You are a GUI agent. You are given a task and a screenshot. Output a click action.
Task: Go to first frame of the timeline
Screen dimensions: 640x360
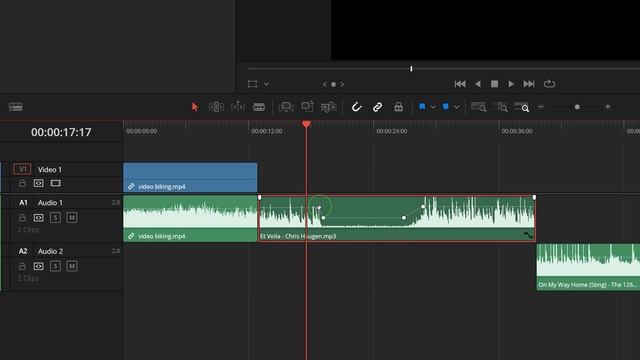point(460,84)
